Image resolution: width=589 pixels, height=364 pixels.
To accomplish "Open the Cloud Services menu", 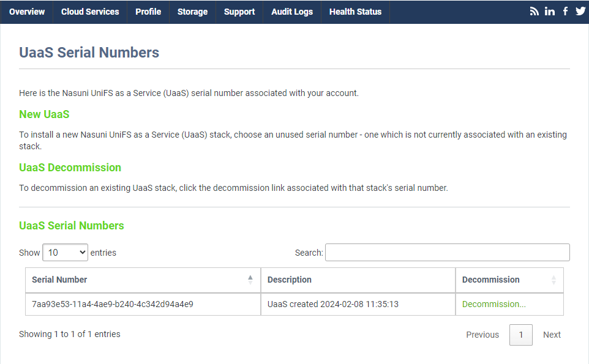I will tap(90, 12).
